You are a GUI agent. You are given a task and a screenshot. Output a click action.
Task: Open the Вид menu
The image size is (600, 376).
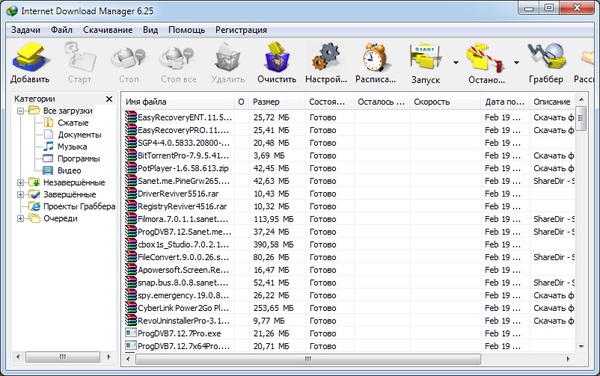pos(150,30)
